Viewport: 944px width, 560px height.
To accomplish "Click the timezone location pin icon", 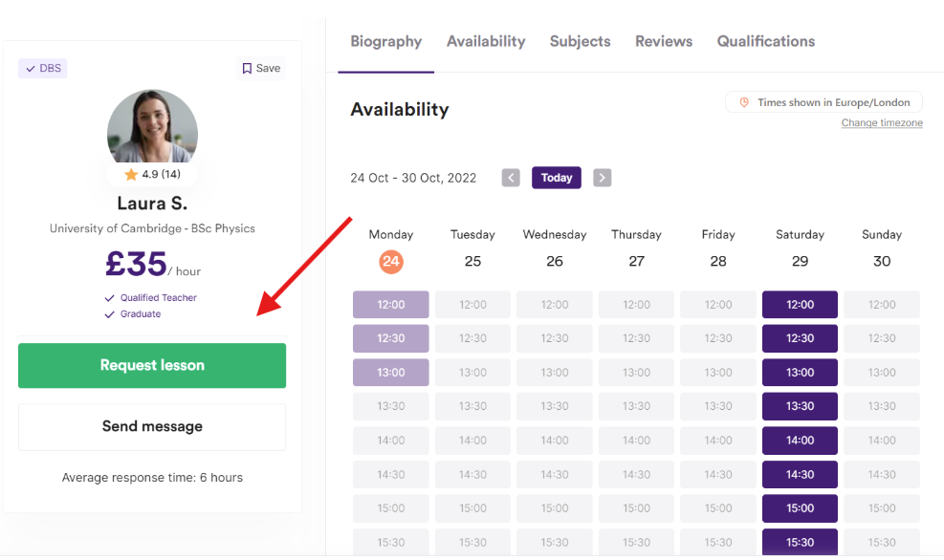I will point(744,103).
